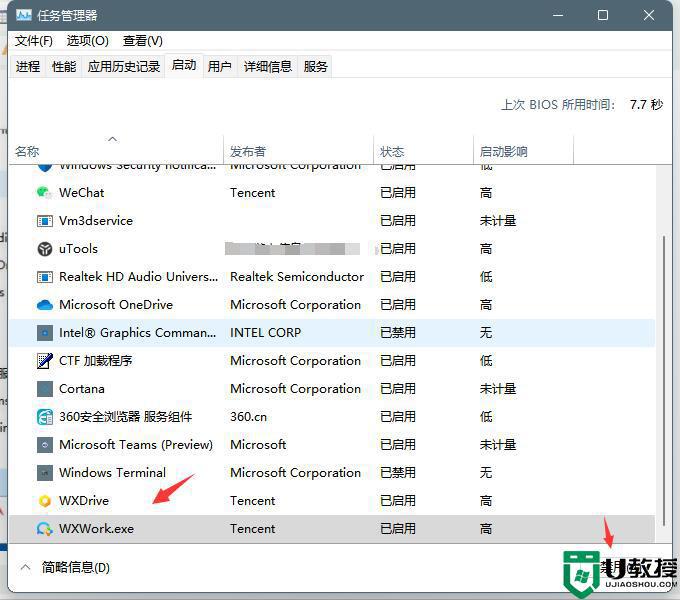Click the uTools app icon
The height and width of the screenshot is (600, 680).
[x=45, y=249]
